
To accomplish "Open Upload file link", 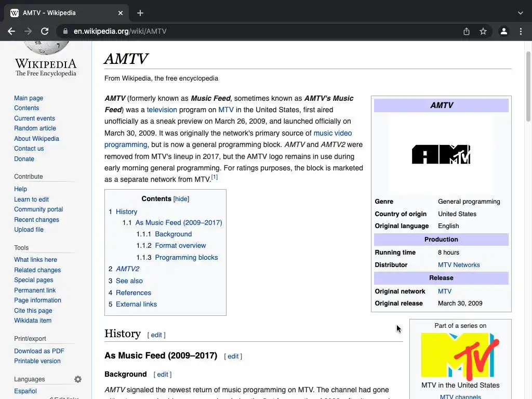I will pos(29,229).
